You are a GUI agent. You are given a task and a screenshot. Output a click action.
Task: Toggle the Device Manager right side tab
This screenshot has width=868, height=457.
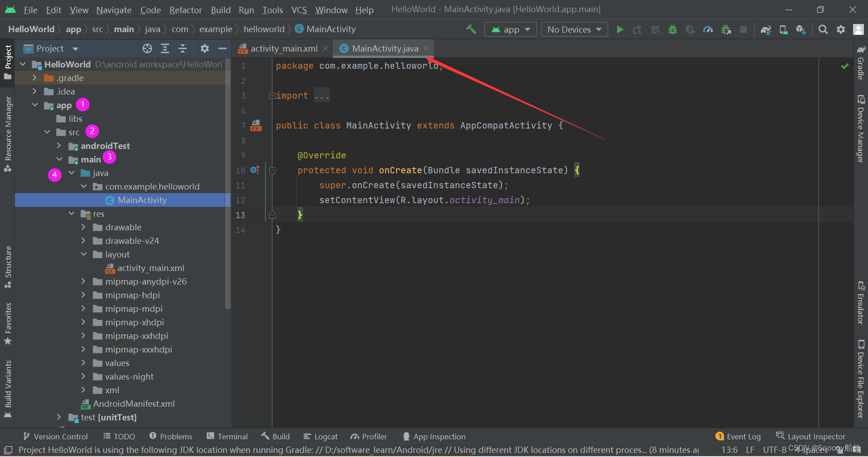pyautogui.click(x=861, y=129)
